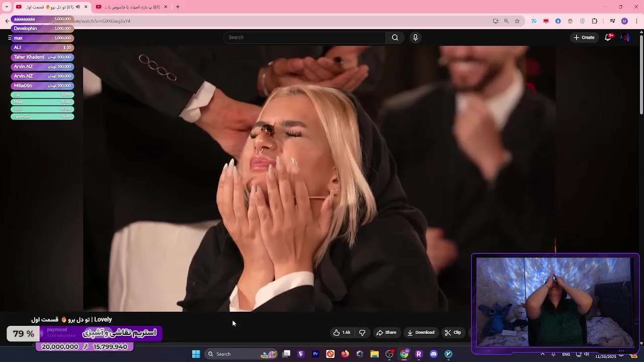Image resolution: width=644 pixels, height=362 pixels.
Task: Bookmark this page with the star icon
Action: [517, 21]
